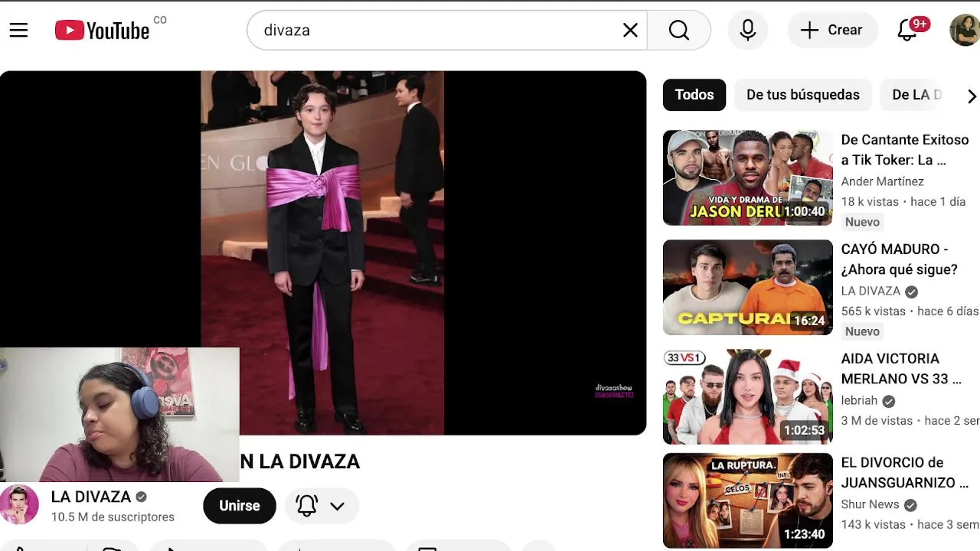The width and height of the screenshot is (980, 551).
Task: Click the Nuevo badge under CAYÓ MADURO video
Action: [x=862, y=331]
